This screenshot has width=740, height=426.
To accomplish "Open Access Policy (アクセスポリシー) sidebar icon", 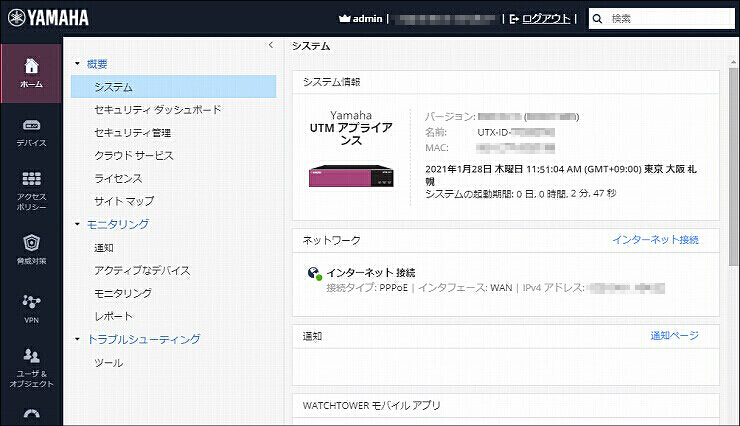I will click(31, 191).
